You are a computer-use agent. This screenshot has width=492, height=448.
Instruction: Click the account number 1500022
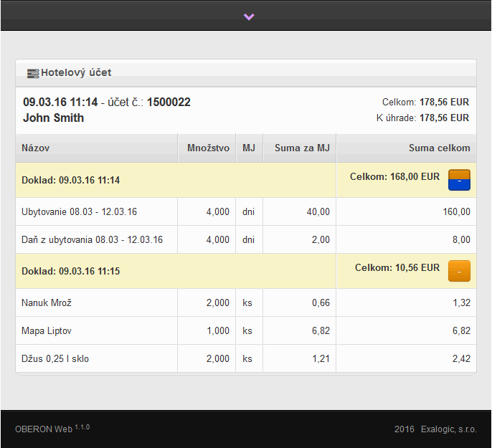click(x=169, y=103)
